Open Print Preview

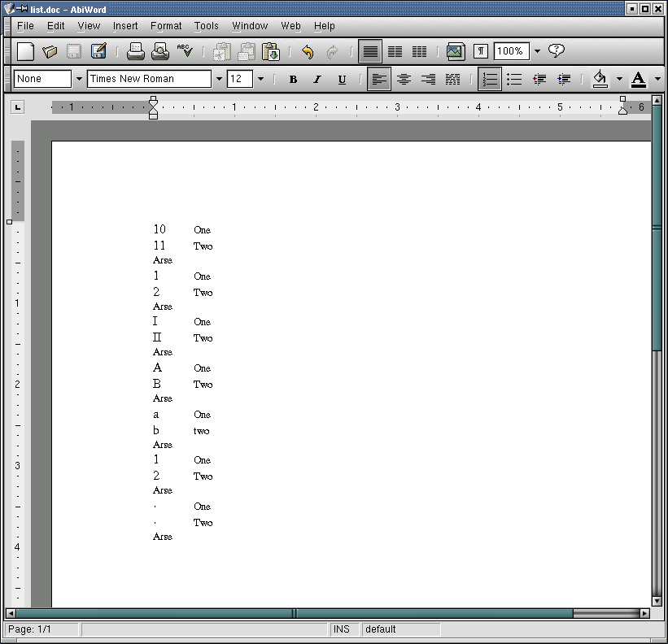pos(160,51)
